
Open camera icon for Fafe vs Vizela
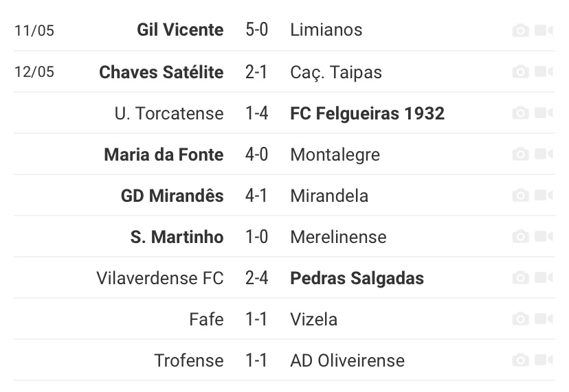(x=520, y=319)
